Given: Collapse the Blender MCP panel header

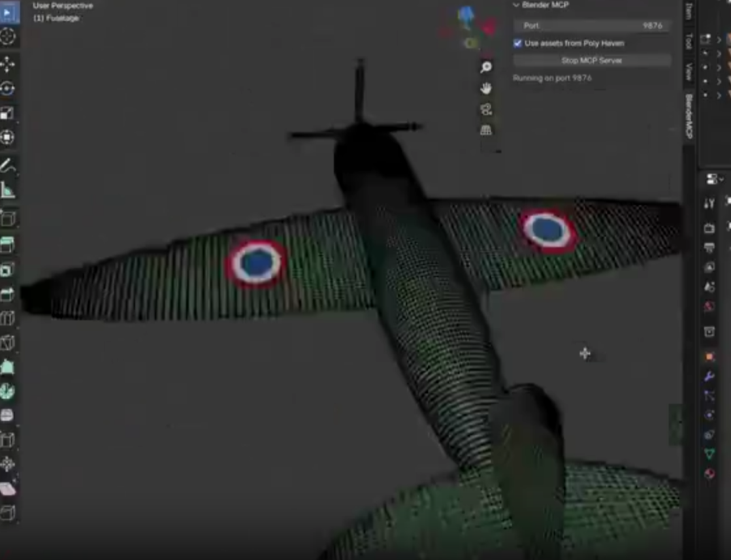Looking at the screenshot, I should (x=541, y=5).
